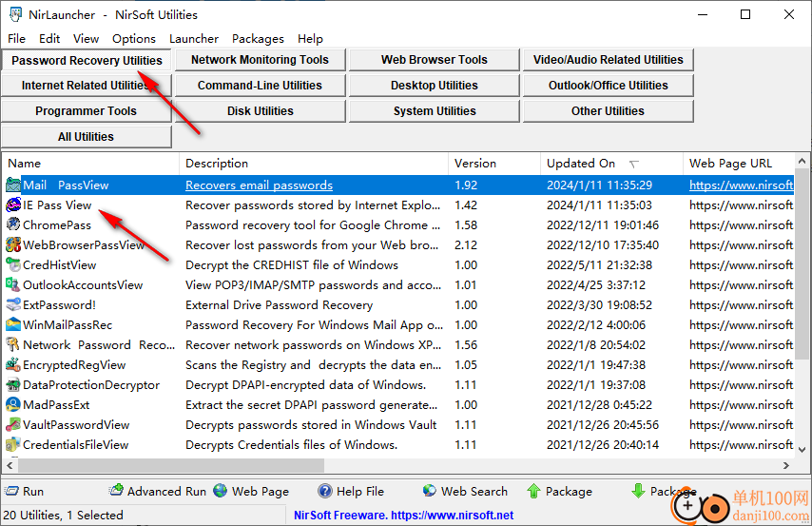This screenshot has height=526, width=812.
Task: Click 'Decrypt the CREDHIST file of Windows'
Action: click(x=292, y=264)
